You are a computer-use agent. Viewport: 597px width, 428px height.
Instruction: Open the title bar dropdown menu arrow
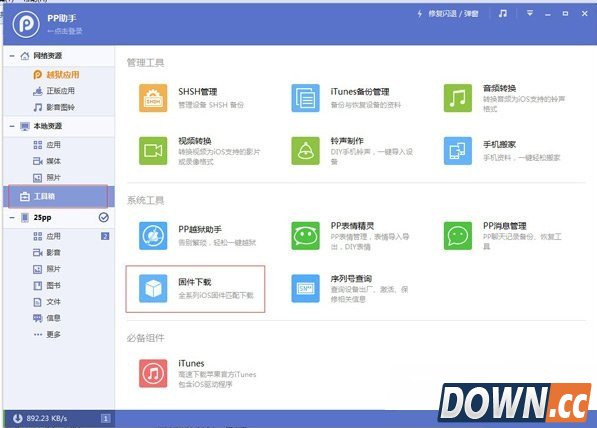pyautogui.click(x=530, y=13)
